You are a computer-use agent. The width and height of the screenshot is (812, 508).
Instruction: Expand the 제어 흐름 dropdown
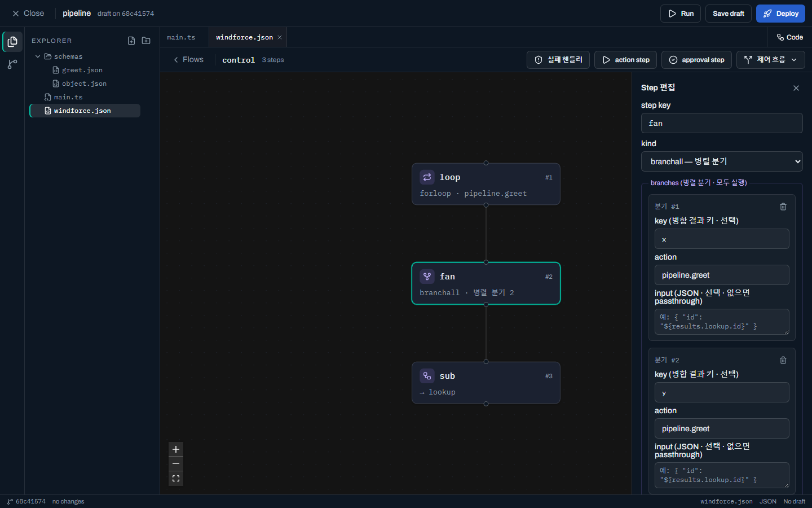770,60
